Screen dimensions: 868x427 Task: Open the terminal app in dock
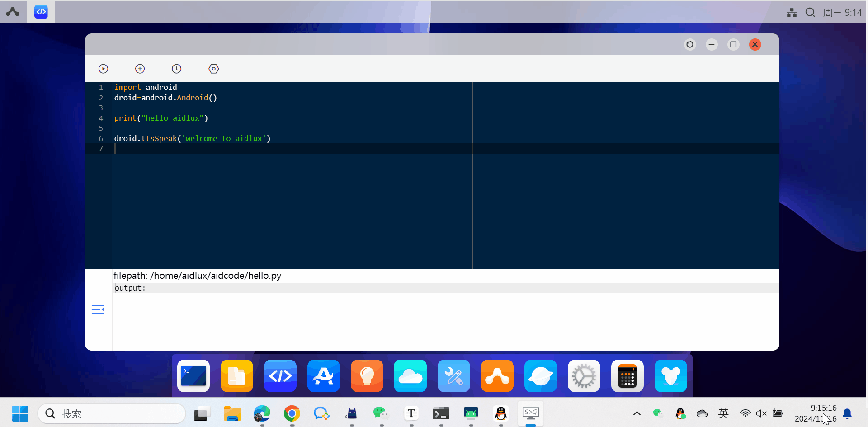(x=193, y=376)
